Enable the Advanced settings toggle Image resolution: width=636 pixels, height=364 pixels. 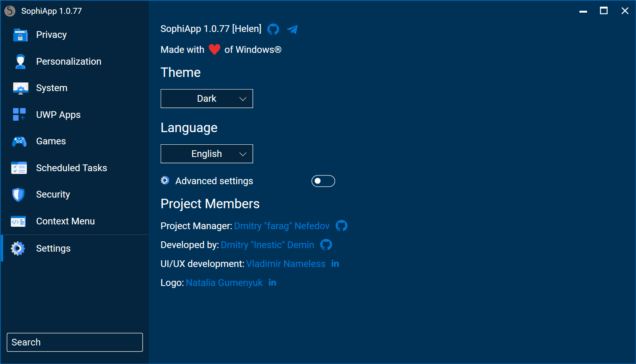323,181
